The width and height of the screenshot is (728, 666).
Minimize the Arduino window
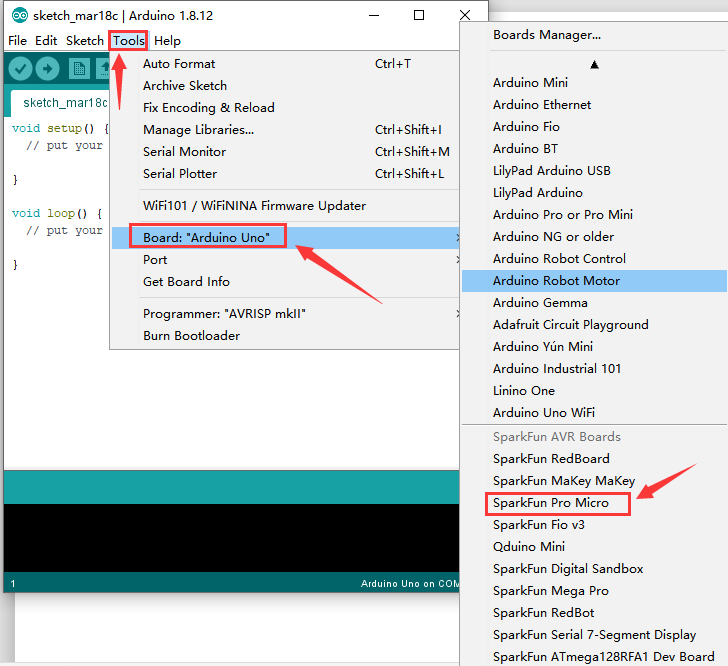(x=374, y=15)
